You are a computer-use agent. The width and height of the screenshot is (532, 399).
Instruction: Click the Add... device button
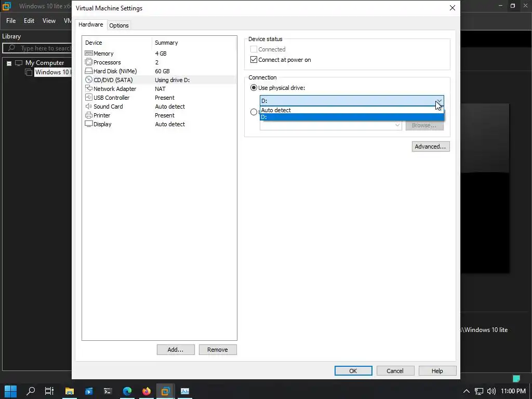click(x=176, y=350)
